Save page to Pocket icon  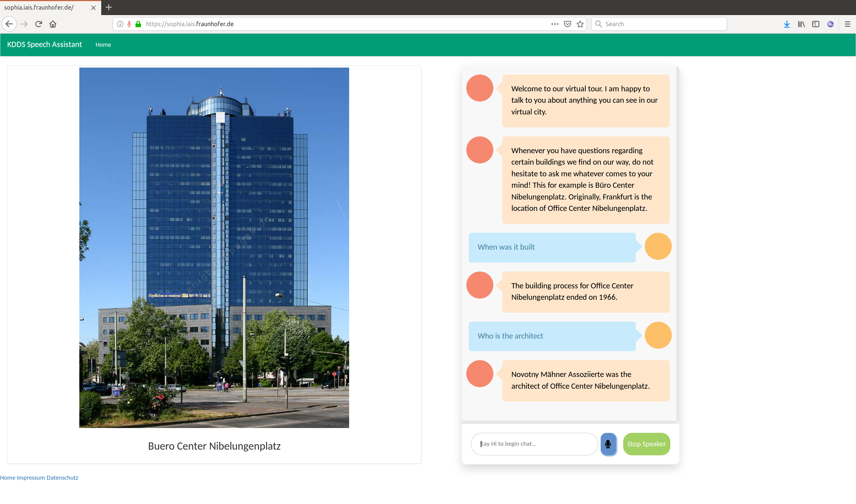[567, 24]
